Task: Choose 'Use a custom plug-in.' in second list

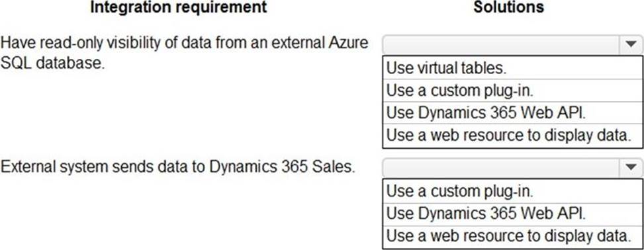Action: coord(512,191)
